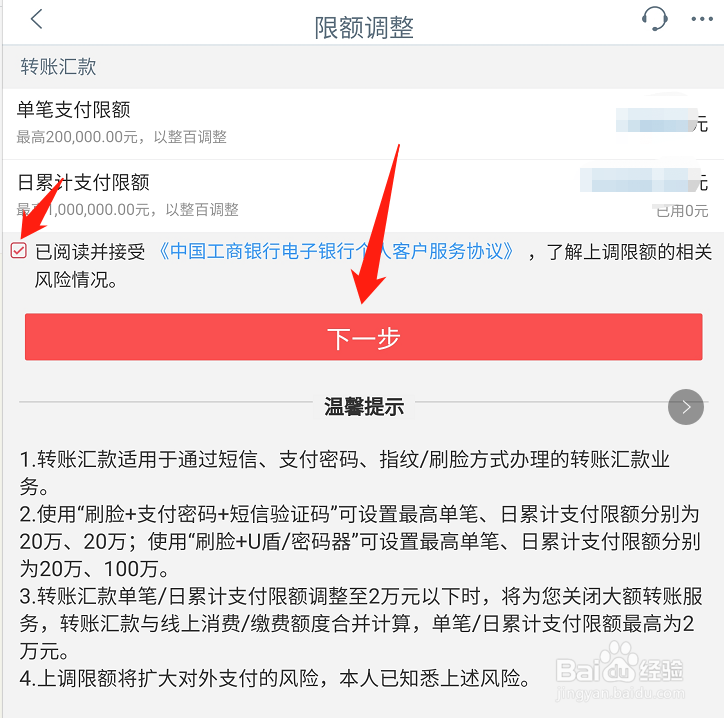Click the 最高200,000.00元 hint text

[x=121, y=137]
